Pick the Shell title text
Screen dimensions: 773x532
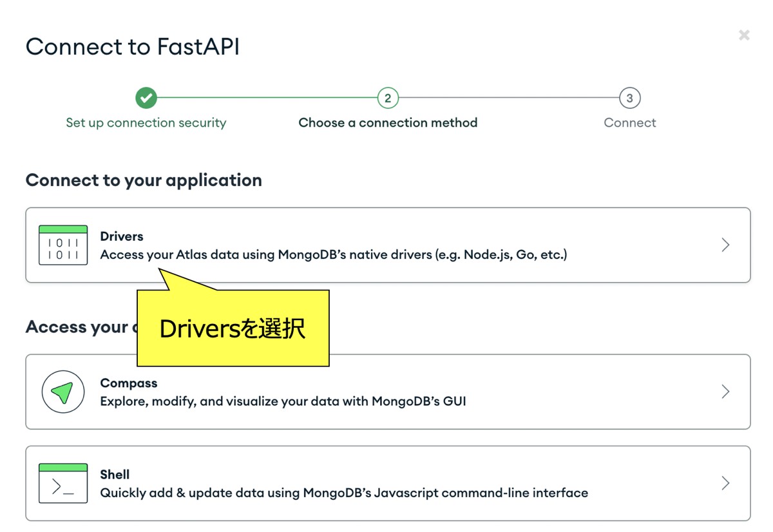point(115,475)
